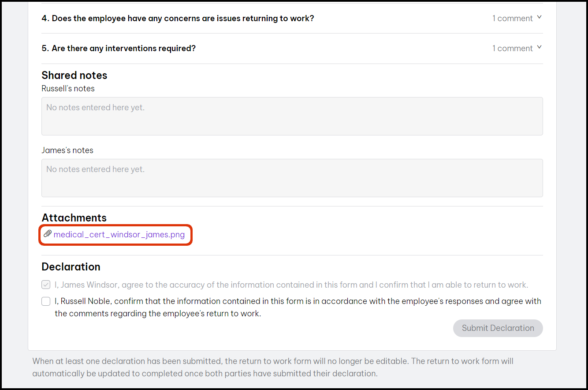Click the James Windsor declaration checkbox

pyautogui.click(x=46, y=285)
